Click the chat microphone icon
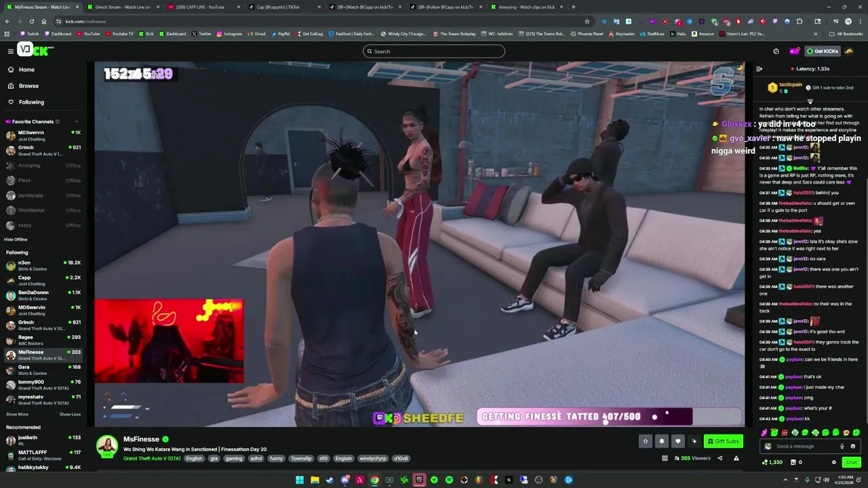The image size is (868, 488). point(842,447)
